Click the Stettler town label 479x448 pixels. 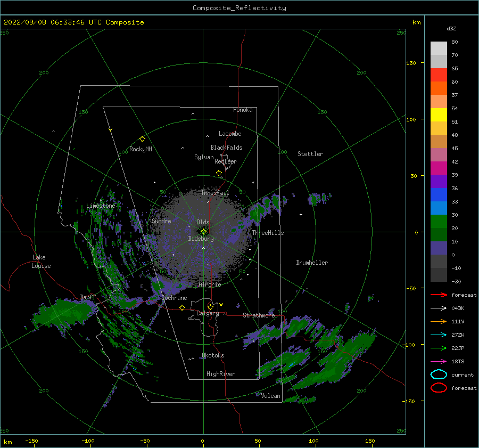point(310,154)
